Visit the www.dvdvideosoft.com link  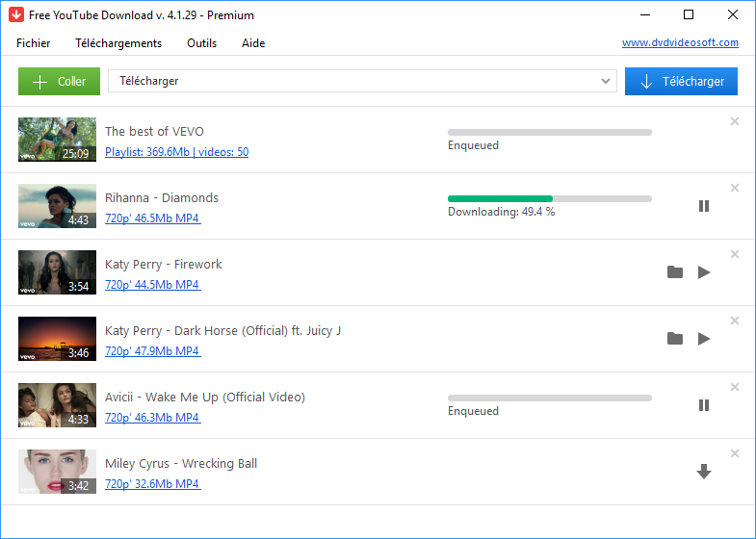tap(680, 42)
